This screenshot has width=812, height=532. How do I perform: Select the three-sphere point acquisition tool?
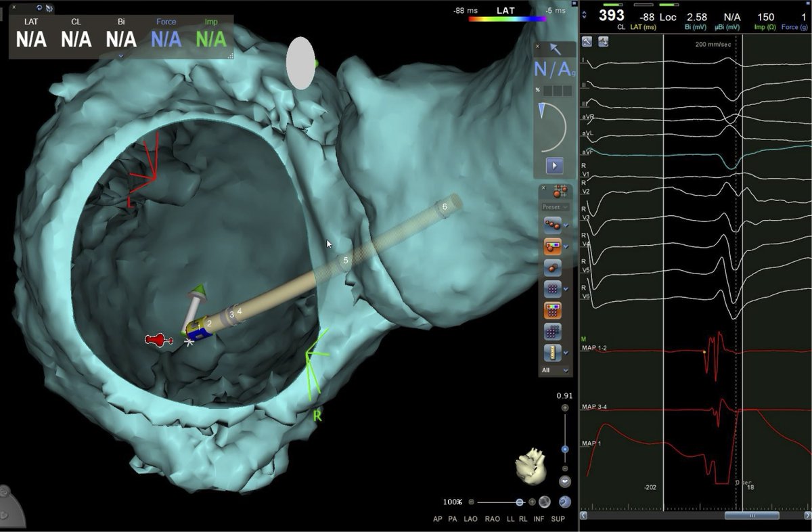(552, 224)
